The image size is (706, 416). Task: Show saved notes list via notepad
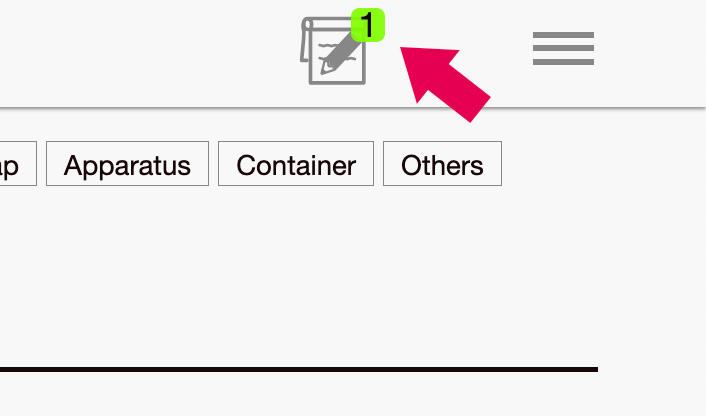(x=333, y=50)
